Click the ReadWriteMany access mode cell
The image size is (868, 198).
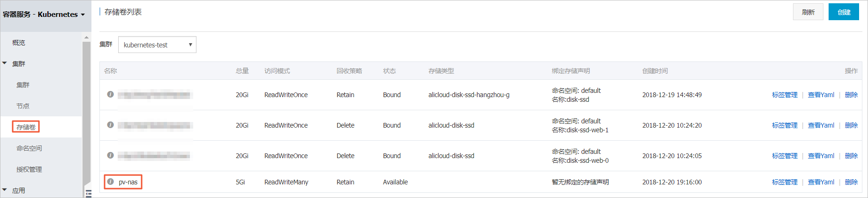coord(286,182)
